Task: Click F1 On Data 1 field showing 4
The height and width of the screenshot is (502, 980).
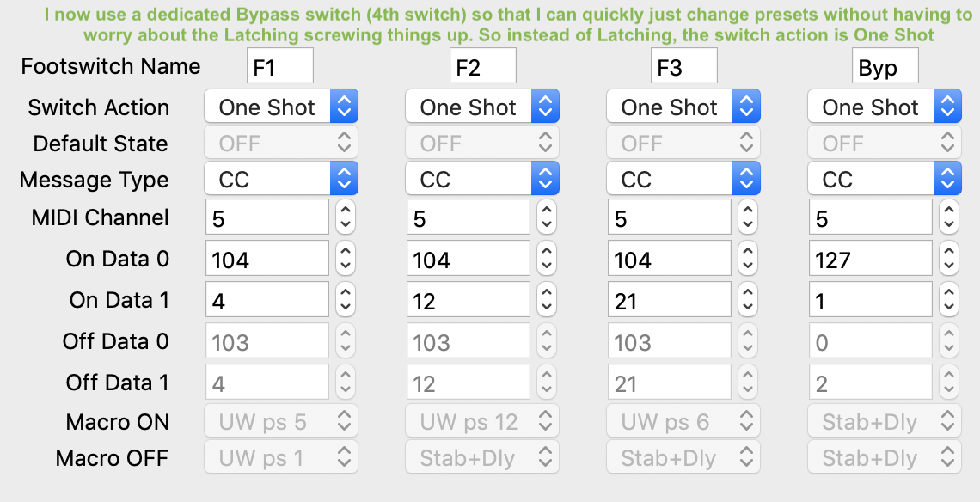Action: point(266,299)
